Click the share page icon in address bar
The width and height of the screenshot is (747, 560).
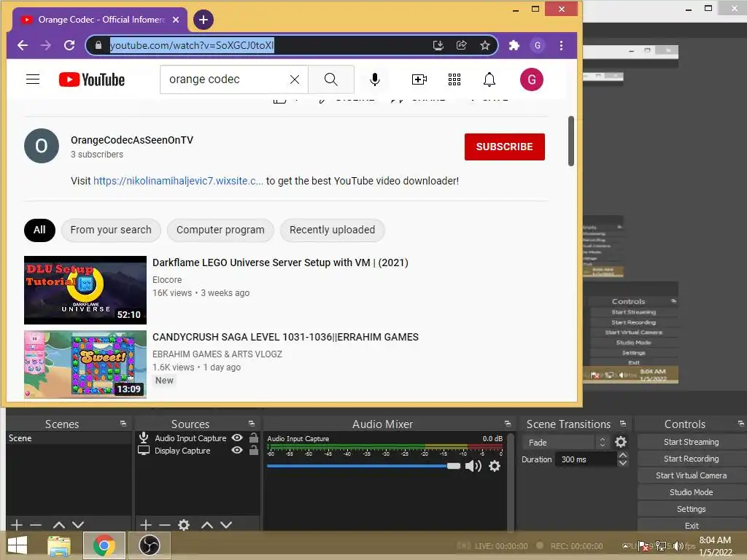coord(461,45)
